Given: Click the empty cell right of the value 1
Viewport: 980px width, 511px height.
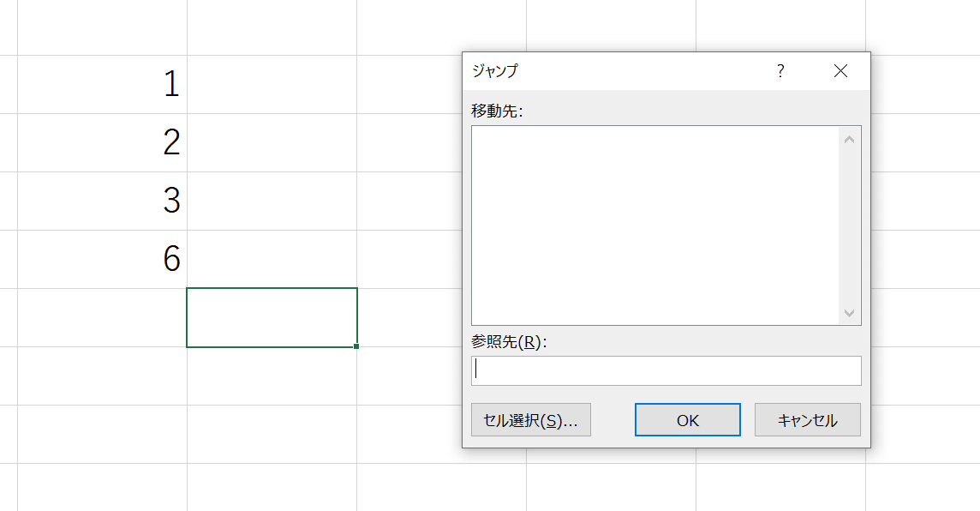Looking at the screenshot, I should point(272,84).
